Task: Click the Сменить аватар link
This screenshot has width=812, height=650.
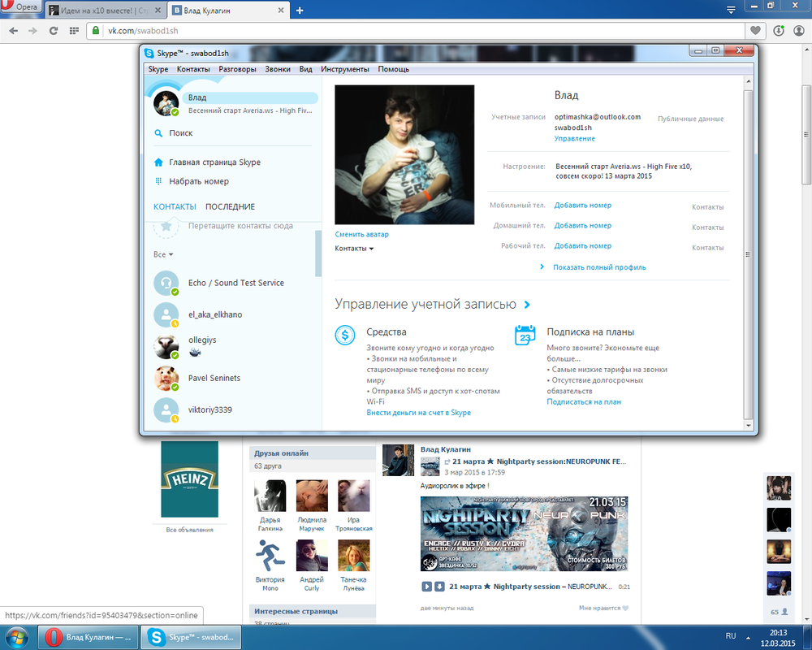Action: click(361, 235)
